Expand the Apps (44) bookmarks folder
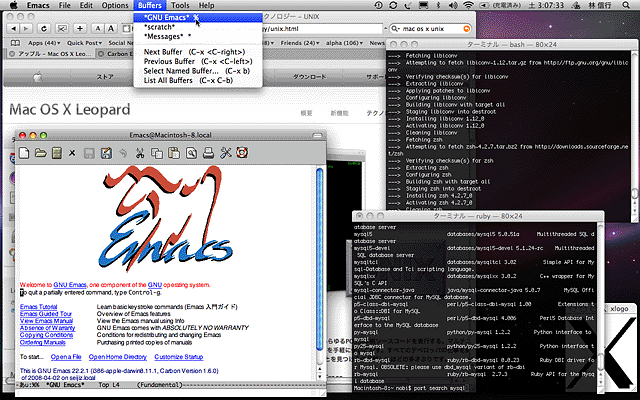Screen dimensions: 640x400 [x=44, y=43]
